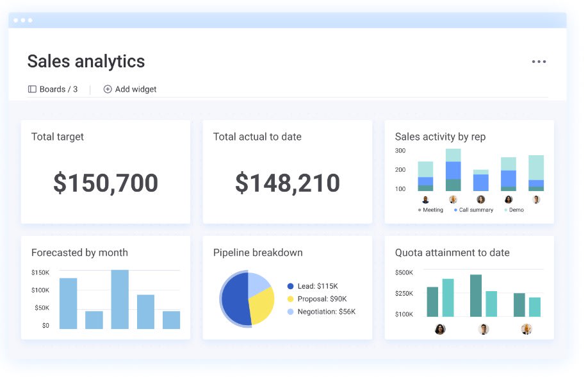This screenshot has height=379, width=588.
Task: Click the $500K axis label
Action: click(404, 273)
